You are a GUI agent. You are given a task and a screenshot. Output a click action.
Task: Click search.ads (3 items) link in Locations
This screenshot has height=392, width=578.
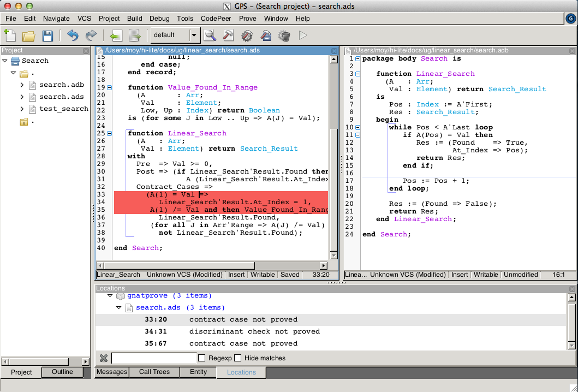[180, 307]
